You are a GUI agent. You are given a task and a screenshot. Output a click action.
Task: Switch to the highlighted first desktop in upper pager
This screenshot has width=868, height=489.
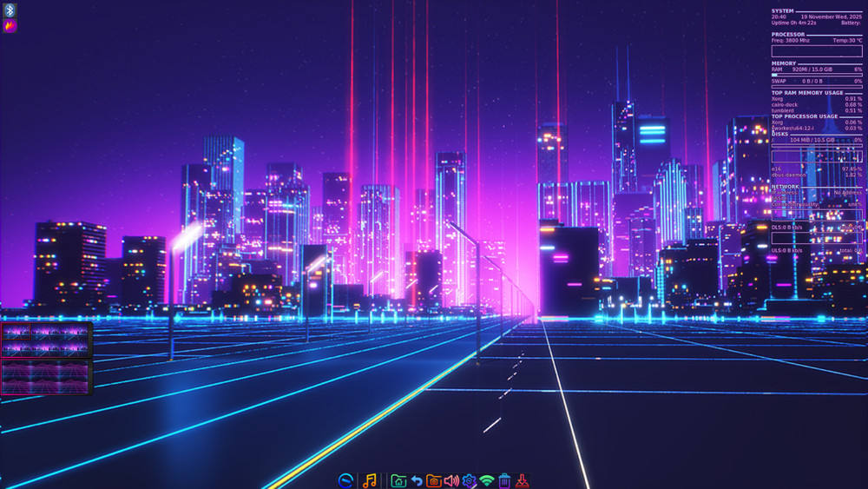(x=16, y=332)
